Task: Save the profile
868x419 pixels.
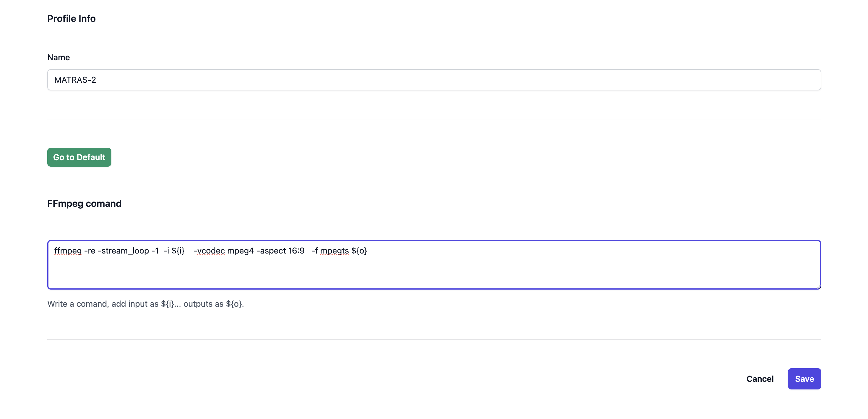Action: click(804, 379)
